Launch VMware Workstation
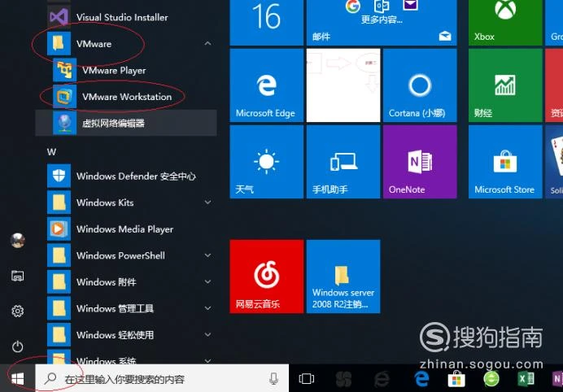Viewport: 563px width, 392px height. pos(127,97)
